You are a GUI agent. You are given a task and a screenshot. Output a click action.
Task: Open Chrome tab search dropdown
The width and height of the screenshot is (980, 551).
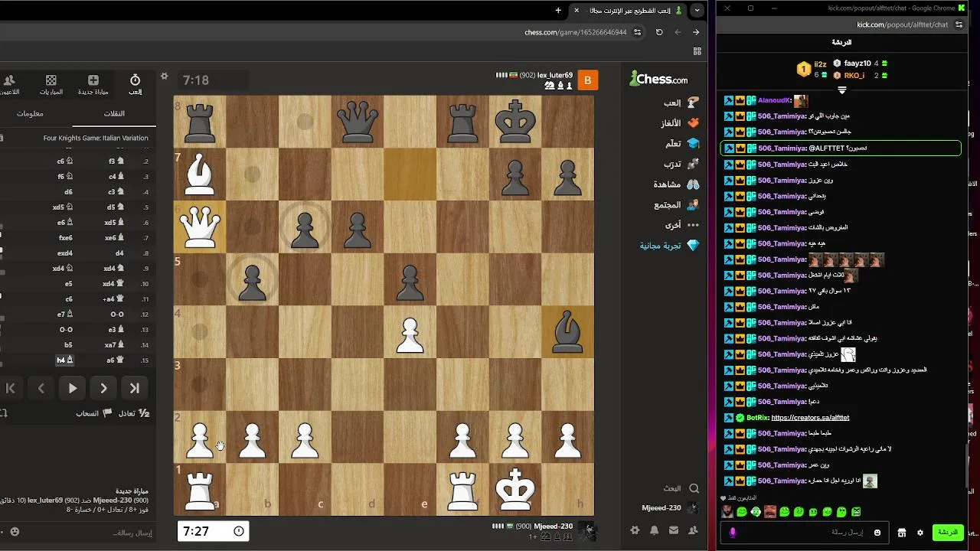click(697, 11)
